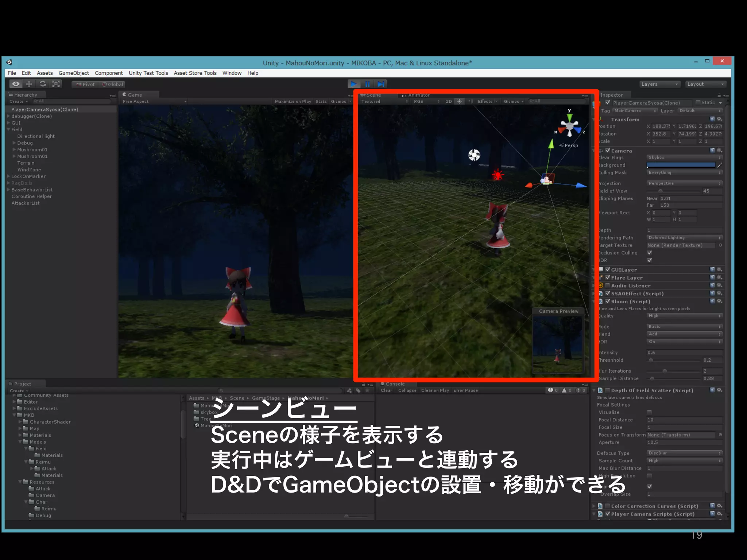Toggle the Visualize checkbox
This screenshot has width=747, height=560.
pos(650,412)
